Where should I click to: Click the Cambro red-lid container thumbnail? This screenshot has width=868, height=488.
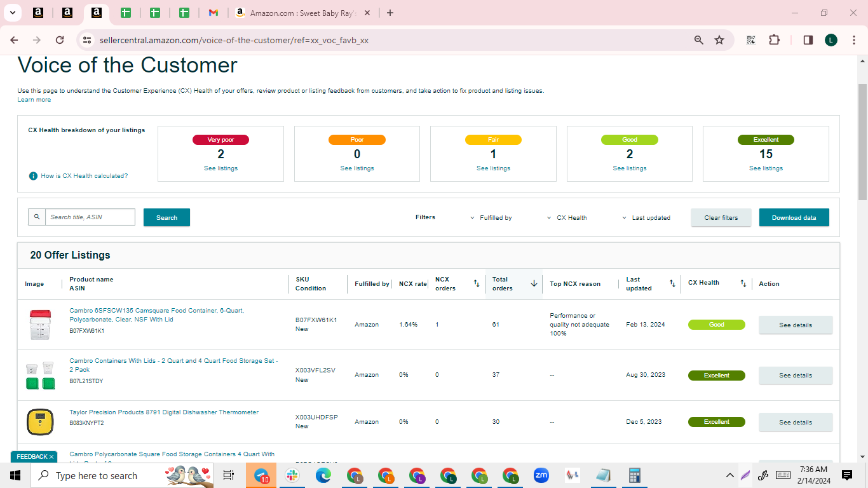(x=39, y=325)
